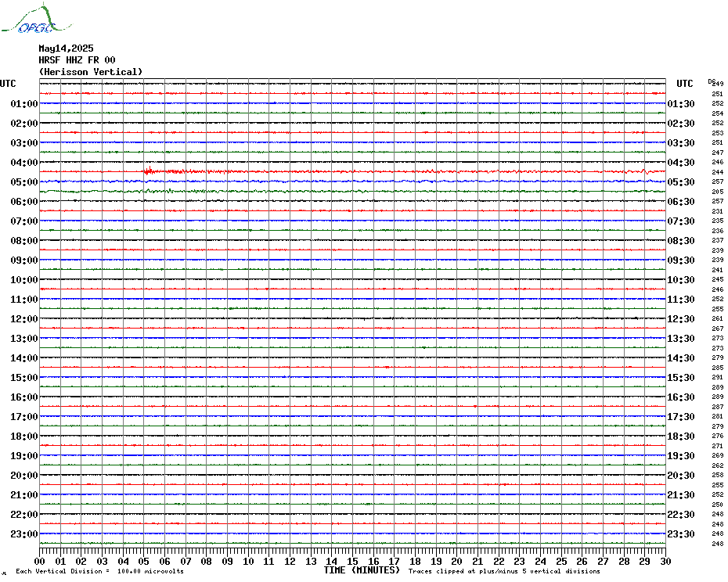
Task: Click the '04:30' half-hour label
Action: [681, 163]
